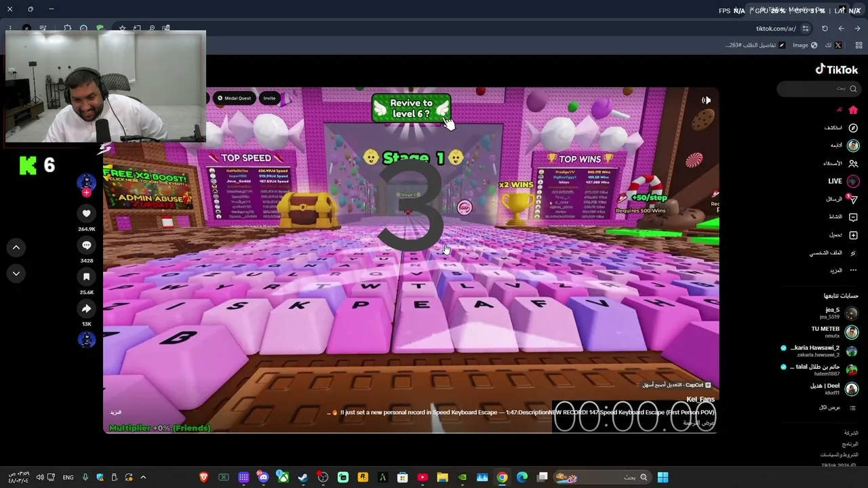Go to the previous video with up arrow

click(16, 247)
